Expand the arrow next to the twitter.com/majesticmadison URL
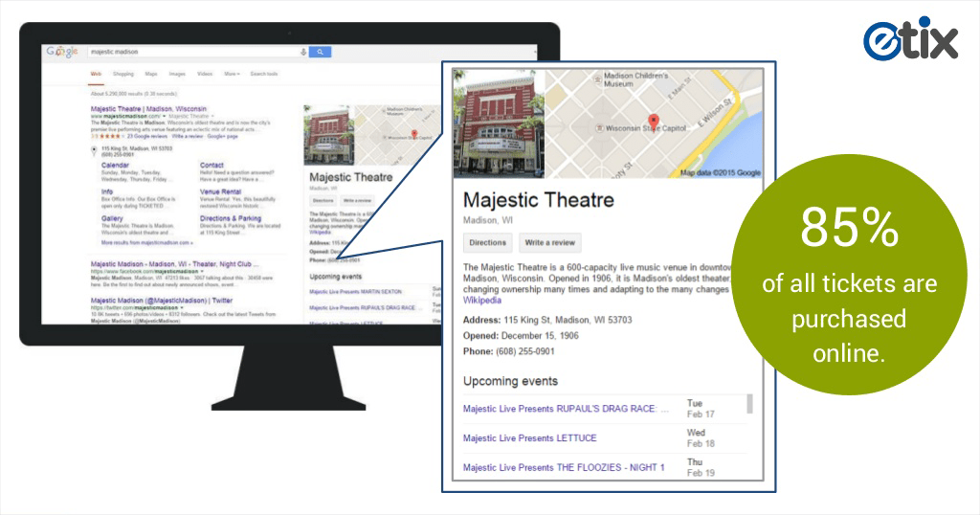This screenshot has height=515, width=980. point(183,308)
